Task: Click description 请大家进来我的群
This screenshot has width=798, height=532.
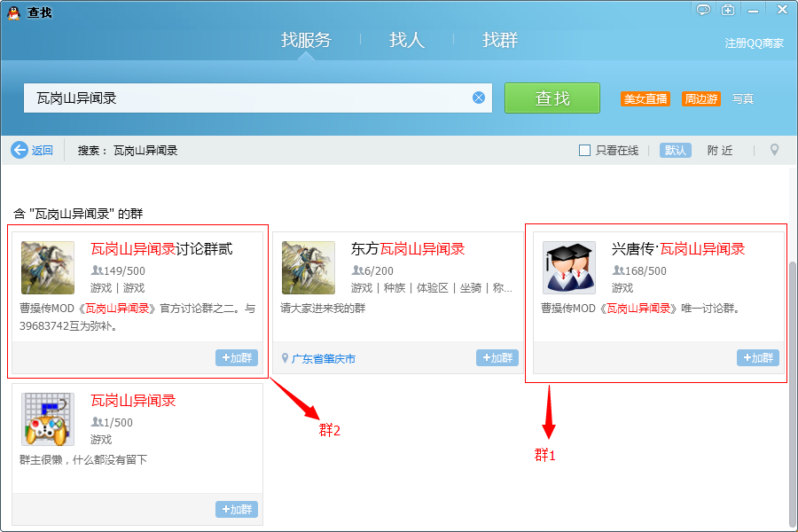Action: pyautogui.click(x=323, y=308)
